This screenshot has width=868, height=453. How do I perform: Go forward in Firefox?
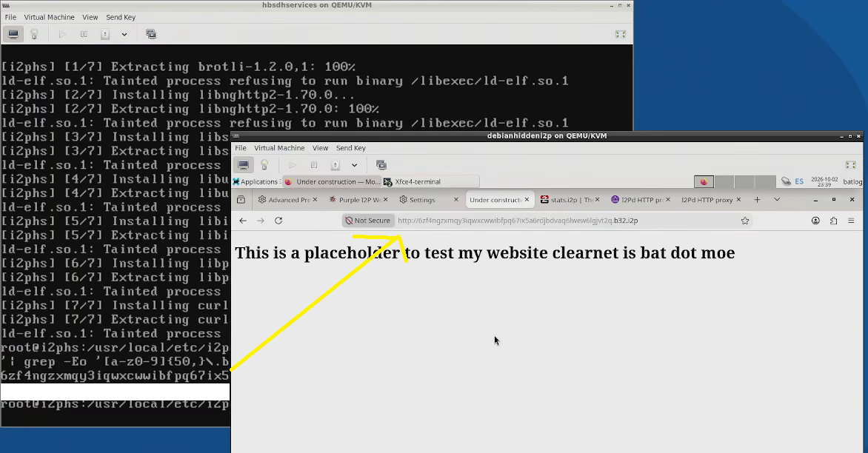pyautogui.click(x=261, y=221)
